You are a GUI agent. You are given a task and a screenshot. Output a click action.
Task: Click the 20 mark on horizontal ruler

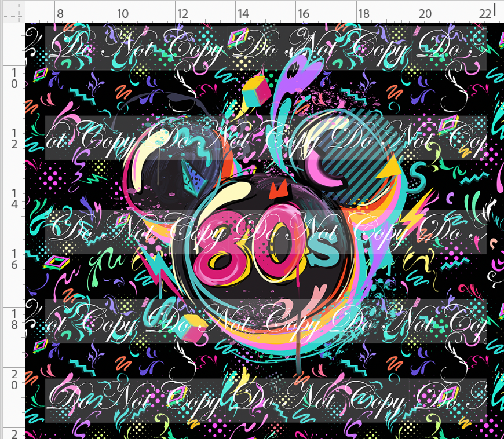point(425,14)
